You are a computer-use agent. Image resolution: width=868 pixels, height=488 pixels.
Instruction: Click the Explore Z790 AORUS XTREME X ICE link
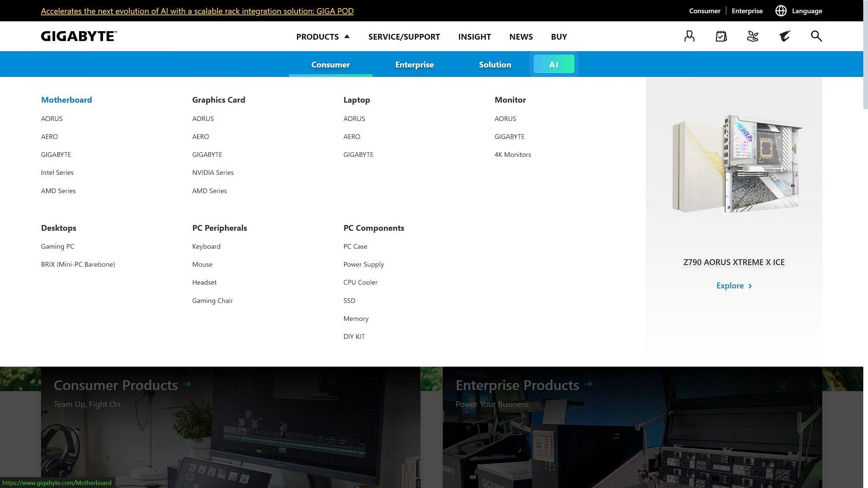734,286
